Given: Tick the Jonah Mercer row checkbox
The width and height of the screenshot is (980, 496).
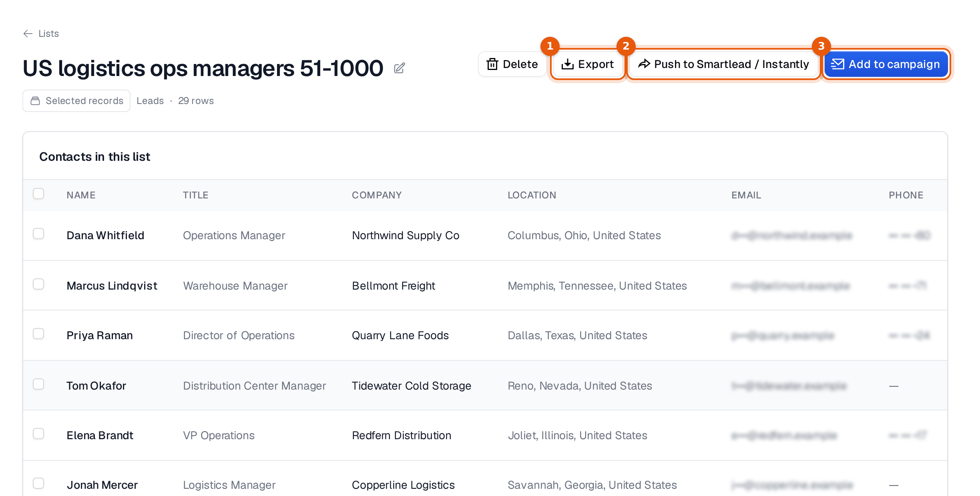Looking at the screenshot, I should [x=38, y=483].
